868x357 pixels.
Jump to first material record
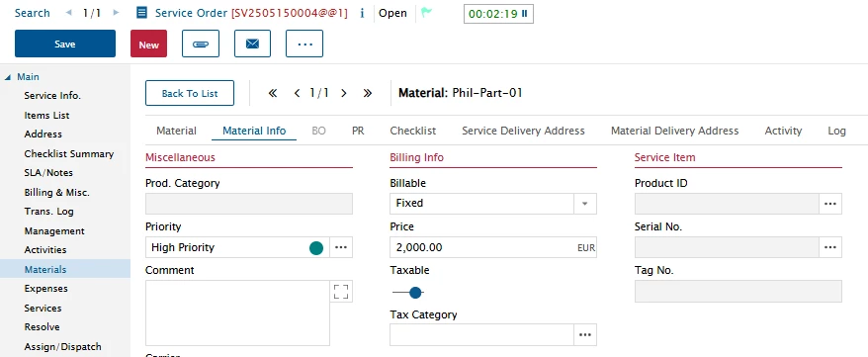pos(272,93)
